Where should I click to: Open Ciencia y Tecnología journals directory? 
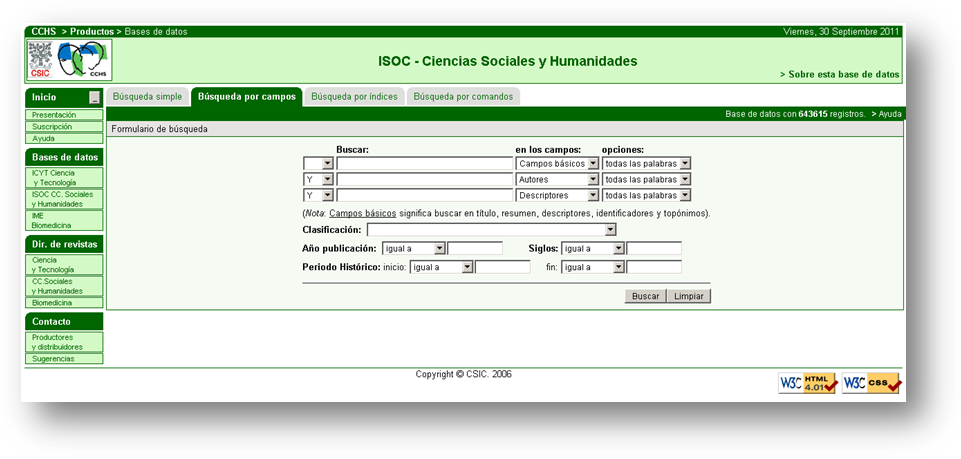click(x=64, y=265)
